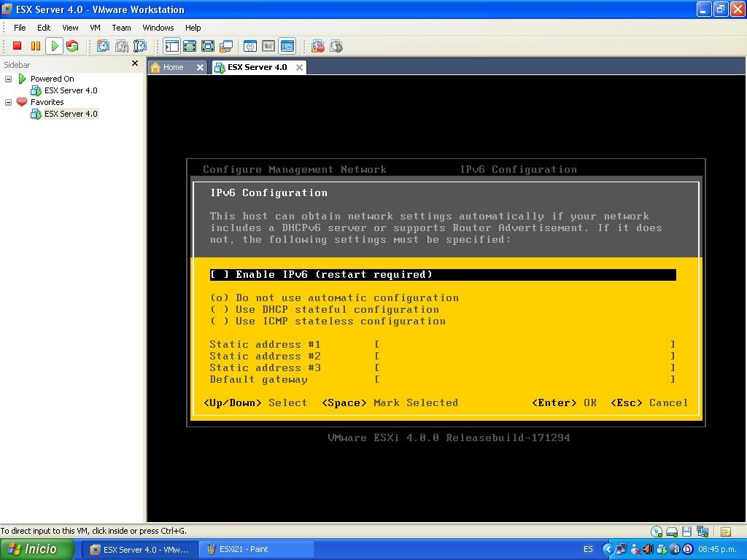
Task: Click the floppy drive status icon
Action: tap(687, 532)
